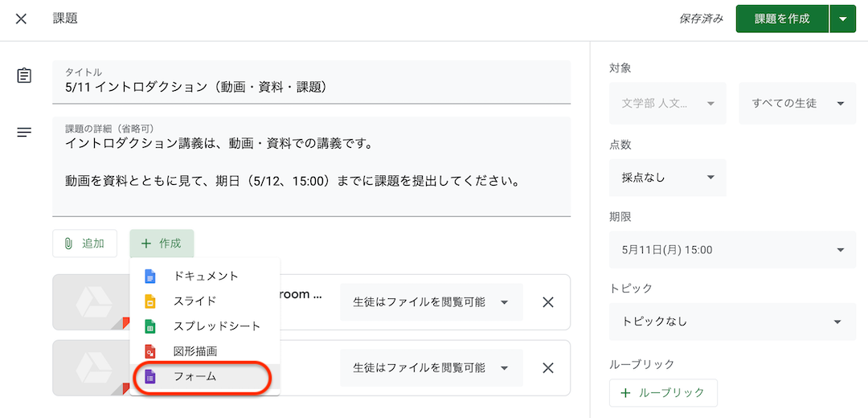Open the arrow menu beside 課題を作成
This screenshot has width=868, height=418.
click(x=843, y=18)
